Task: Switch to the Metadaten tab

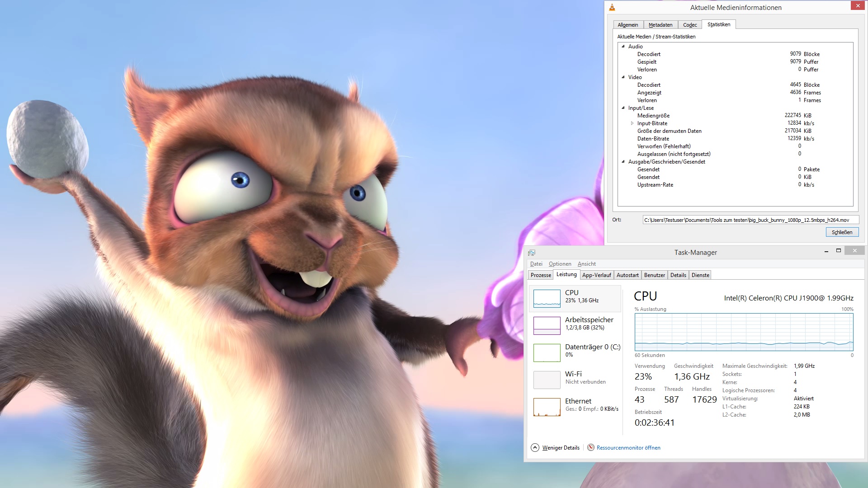Action: tap(660, 25)
